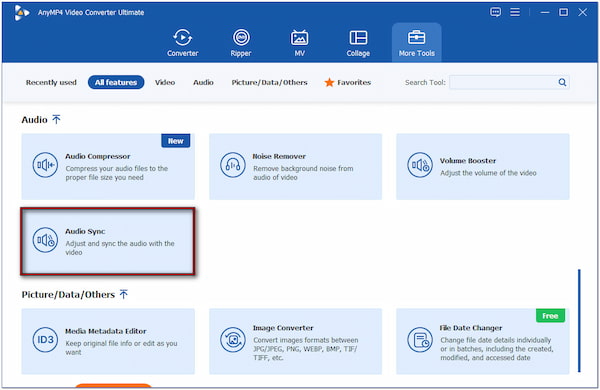Open the Volume Booster tool title
The image size is (600, 390).
(468, 161)
